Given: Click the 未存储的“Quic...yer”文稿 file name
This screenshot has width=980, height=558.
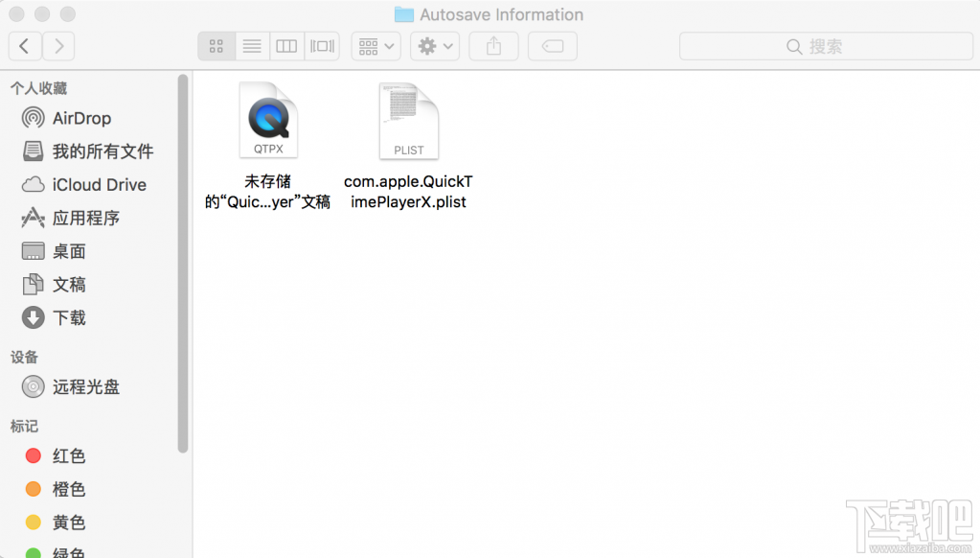Looking at the screenshot, I should (x=267, y=192).
